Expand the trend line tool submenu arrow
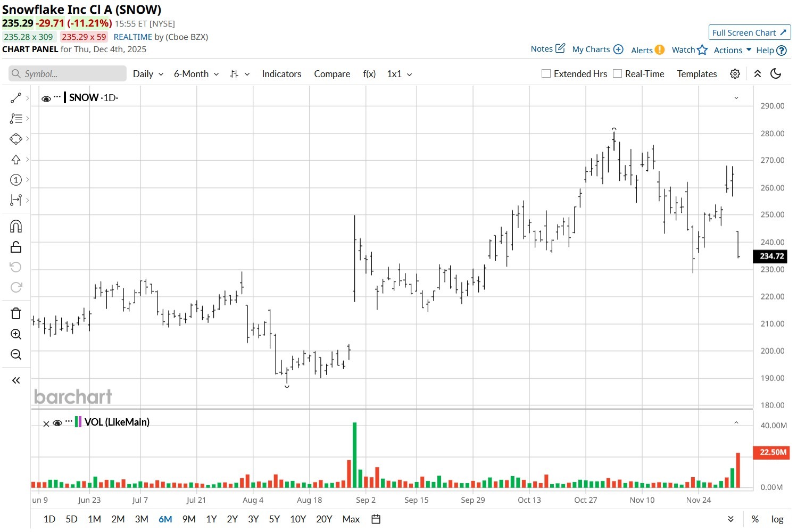The image size is (797, 532). pyautogui.click(x=27, y=98)
